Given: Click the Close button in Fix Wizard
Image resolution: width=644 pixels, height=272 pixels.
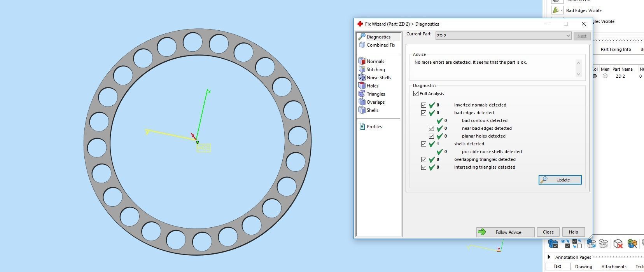Looking at the screenshot, I should click(548, 232).
